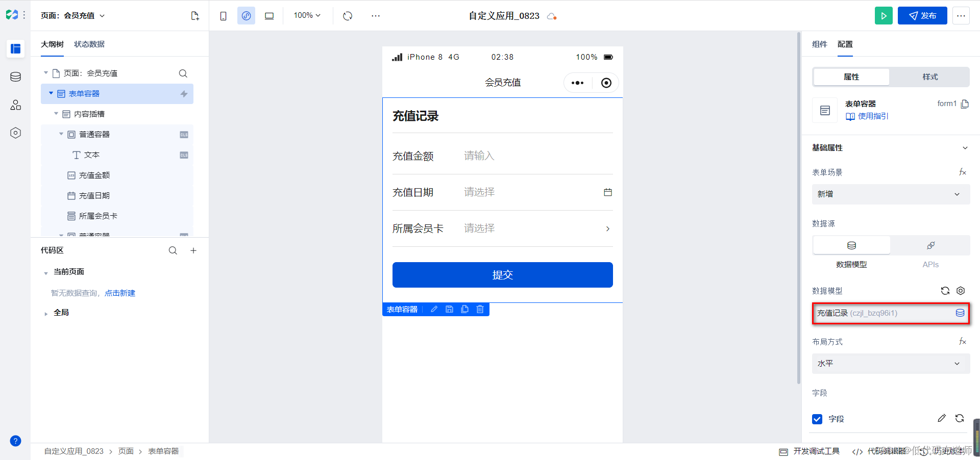Switch to the 配置 tab
Image resolution: width=980 pixels, height=460 pixels.
(x=845, y=44)
